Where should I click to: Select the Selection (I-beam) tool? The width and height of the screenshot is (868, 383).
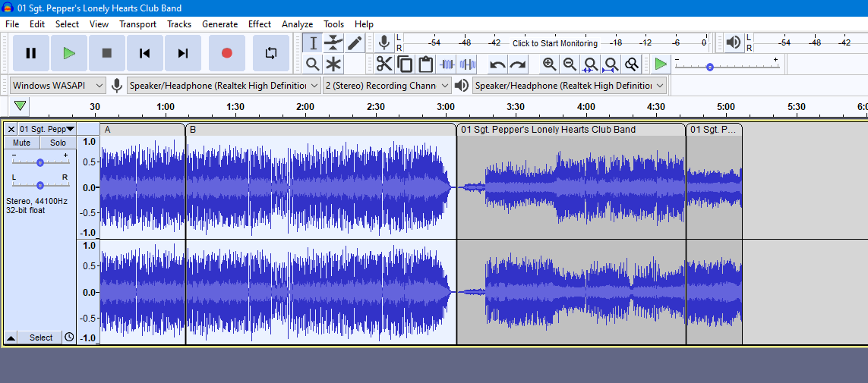coord(313,42)
